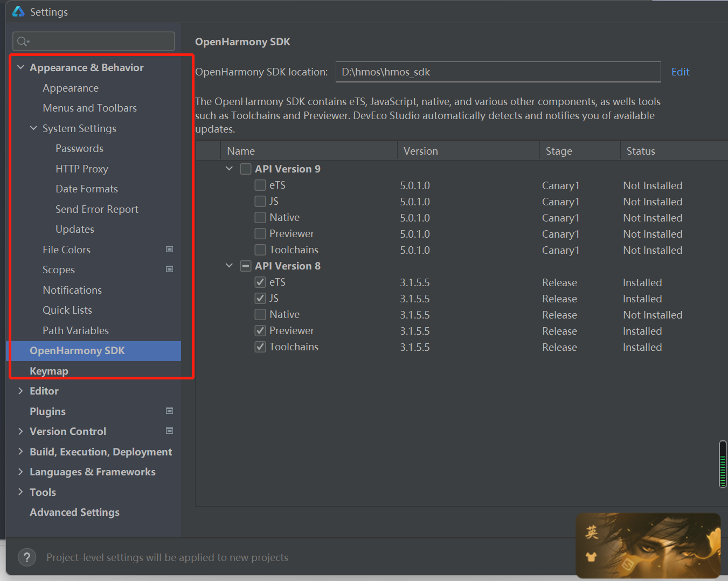Image resolution: width=728 pixels, height=581 pixels.
Task: Click the Name column header
Action: (x=309, y=151)
